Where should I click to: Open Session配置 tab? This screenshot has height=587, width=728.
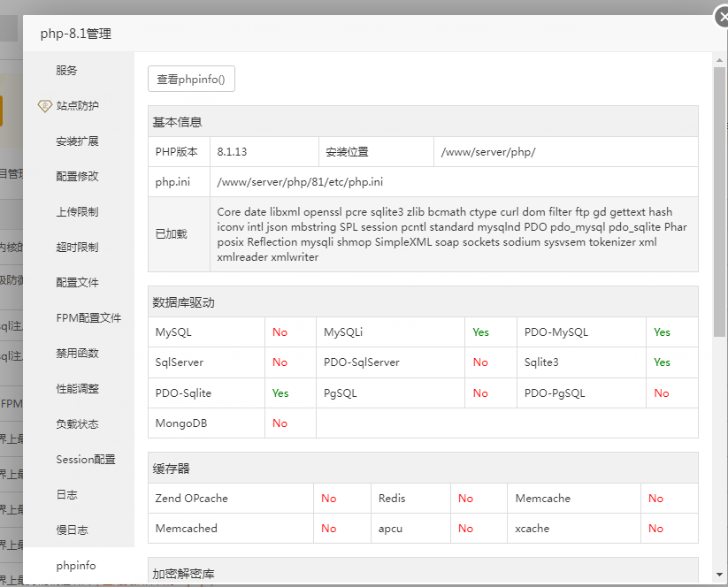[86, 460]
